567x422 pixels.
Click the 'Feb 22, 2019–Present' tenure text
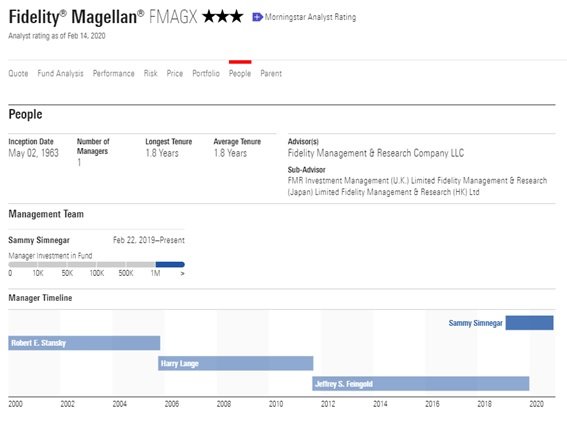click(149, 240)
